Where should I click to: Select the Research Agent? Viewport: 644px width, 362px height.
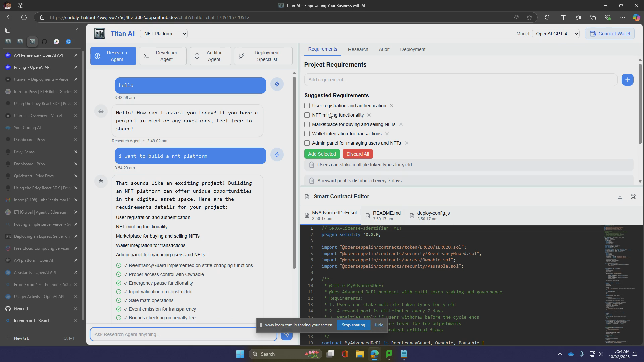click(x=113, y=56)
